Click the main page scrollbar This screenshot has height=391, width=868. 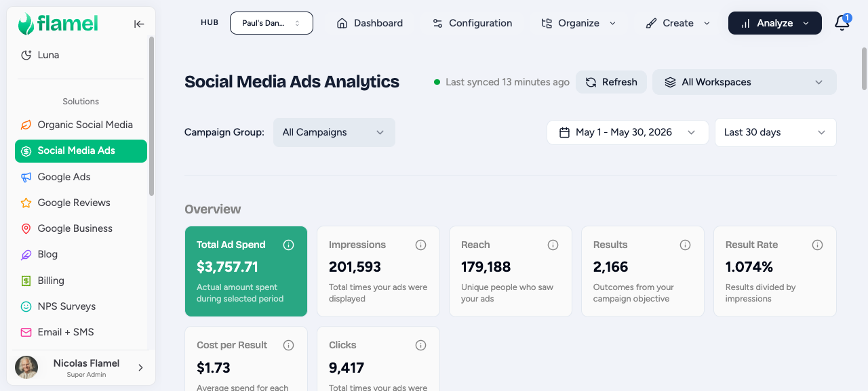864,69
